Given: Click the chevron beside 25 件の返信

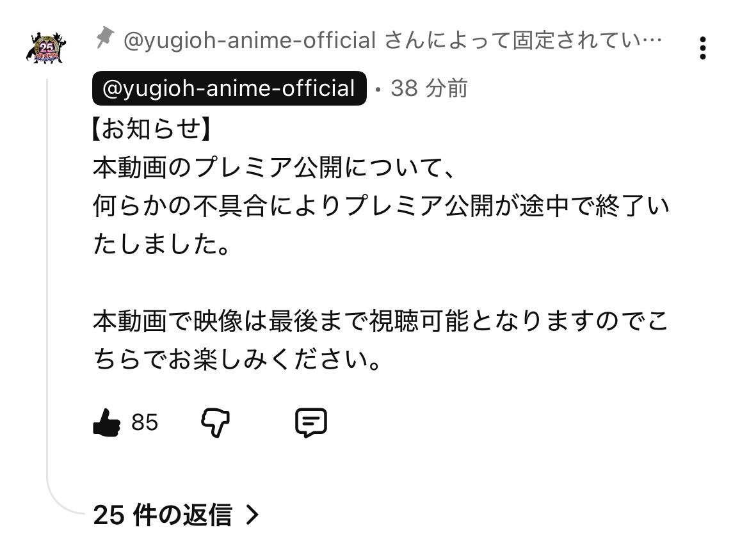Looking at the screenshot, I should 252,515.
